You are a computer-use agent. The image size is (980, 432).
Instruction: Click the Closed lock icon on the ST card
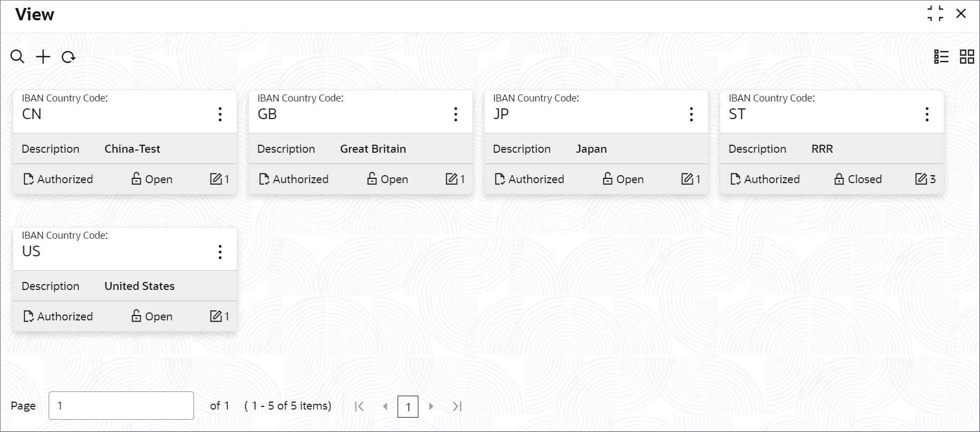coord(839,179)
